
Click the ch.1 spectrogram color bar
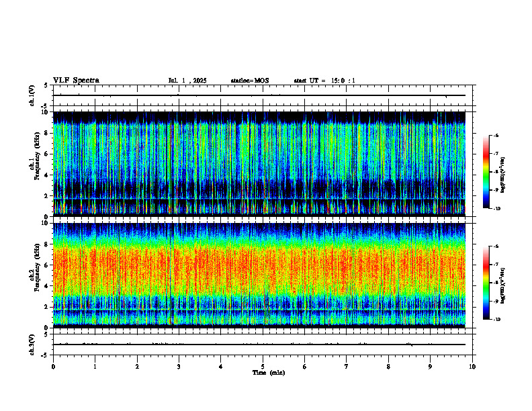pyautogui.click(x=486, y=172)
